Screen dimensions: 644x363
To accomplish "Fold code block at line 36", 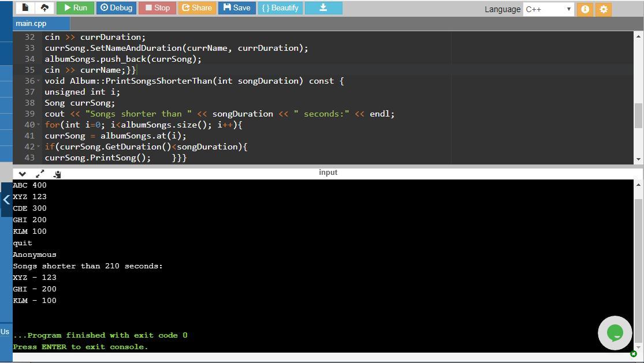I will 39,81.
